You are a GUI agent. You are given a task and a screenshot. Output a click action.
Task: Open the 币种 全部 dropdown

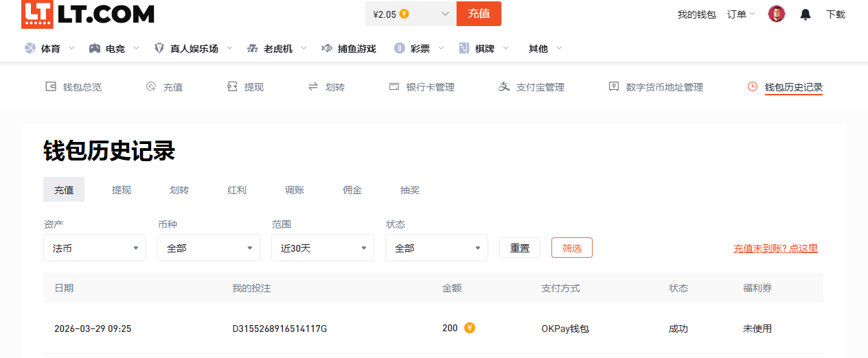209,248
